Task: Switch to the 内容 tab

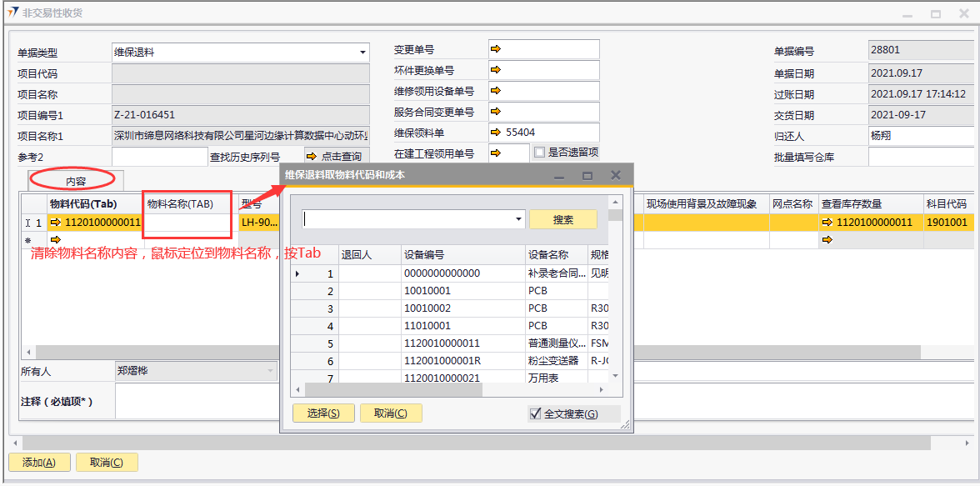Action: [x=76, y=180]
